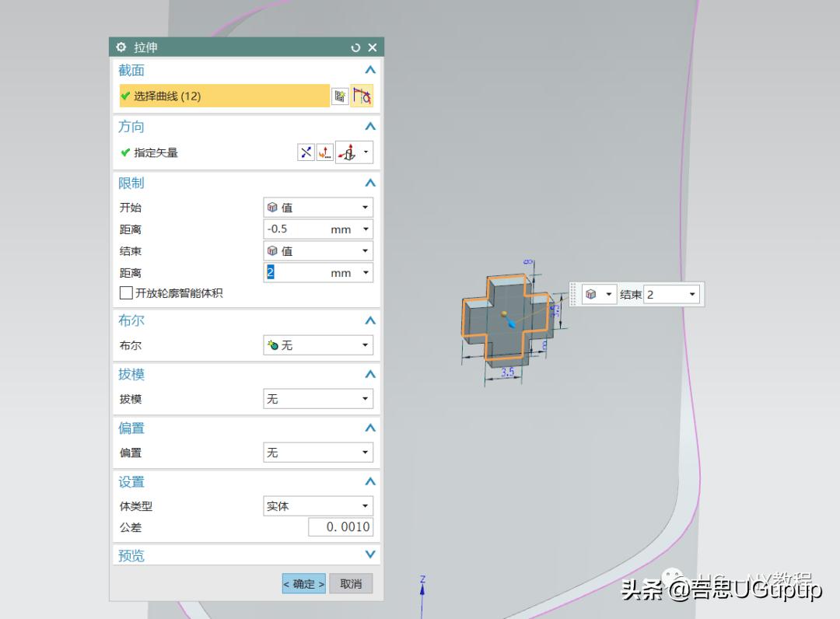Collapse the 方向 section header arrow

coord(371,126)
